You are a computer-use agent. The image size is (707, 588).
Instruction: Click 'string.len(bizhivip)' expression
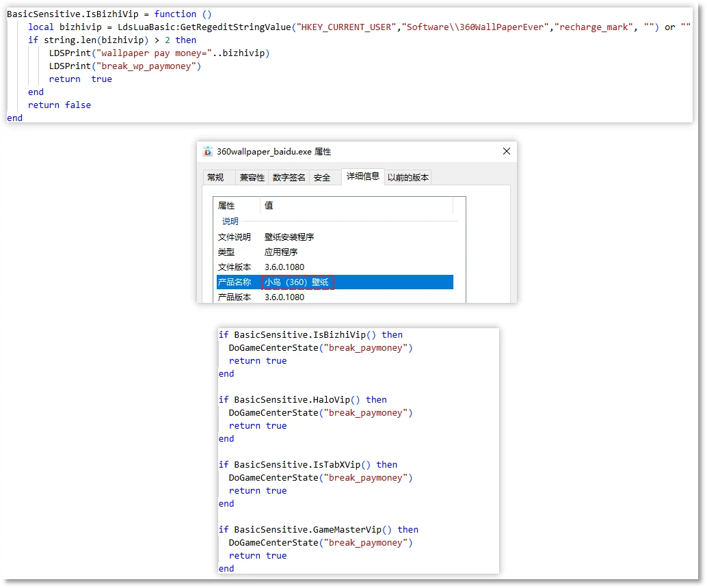(96, 40)
